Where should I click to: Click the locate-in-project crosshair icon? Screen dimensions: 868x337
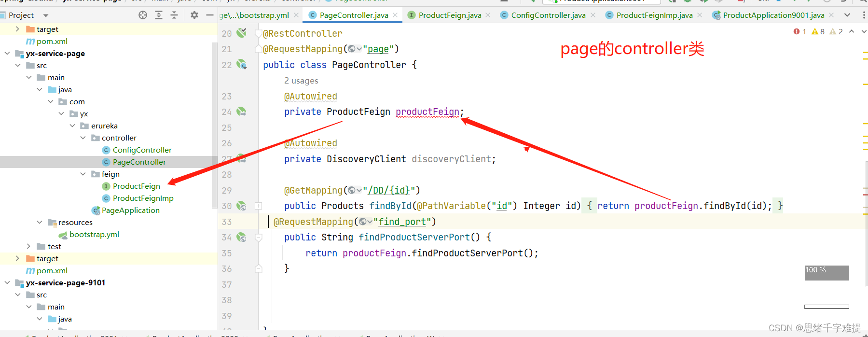point(143,15)
